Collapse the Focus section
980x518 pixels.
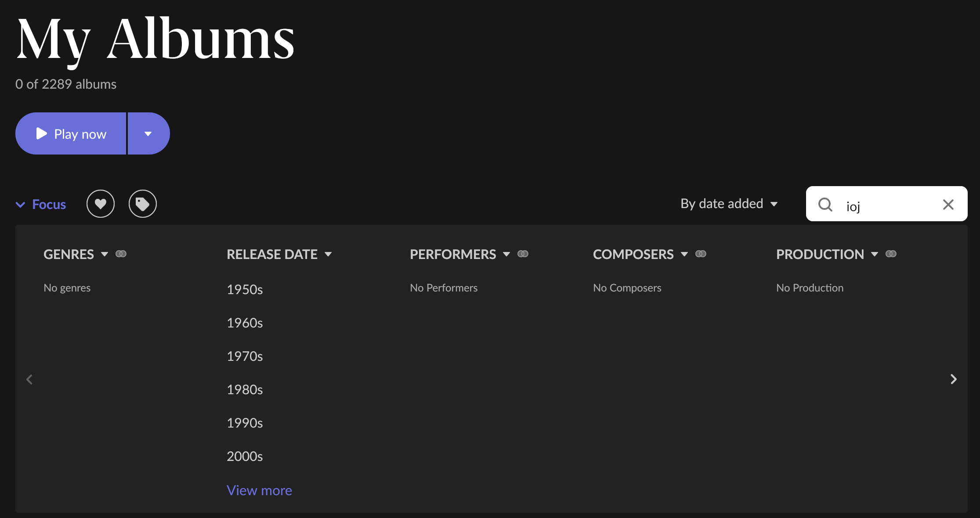(41, 205)
